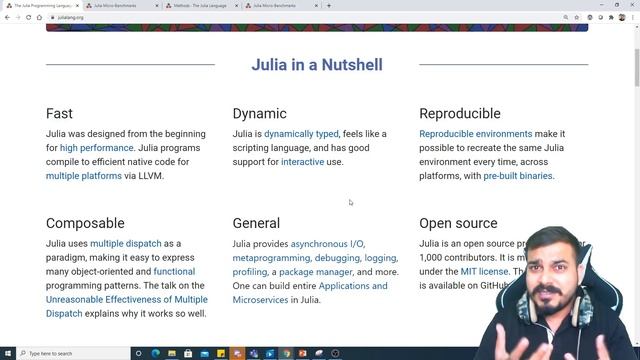Open the Extensions puzzle-piece icon
Screen dimensions: 640x360
tap(611, 18)
